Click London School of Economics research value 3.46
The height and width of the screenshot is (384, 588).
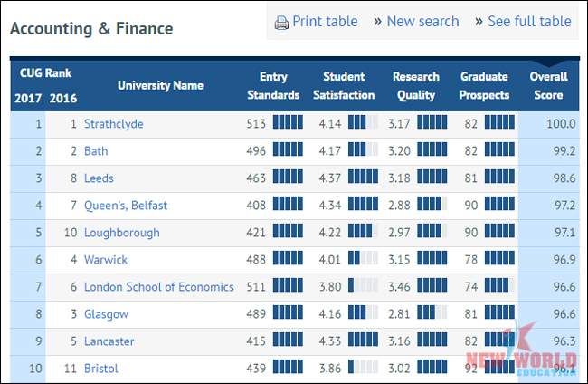pyautogui.click(x=399, y=287)
